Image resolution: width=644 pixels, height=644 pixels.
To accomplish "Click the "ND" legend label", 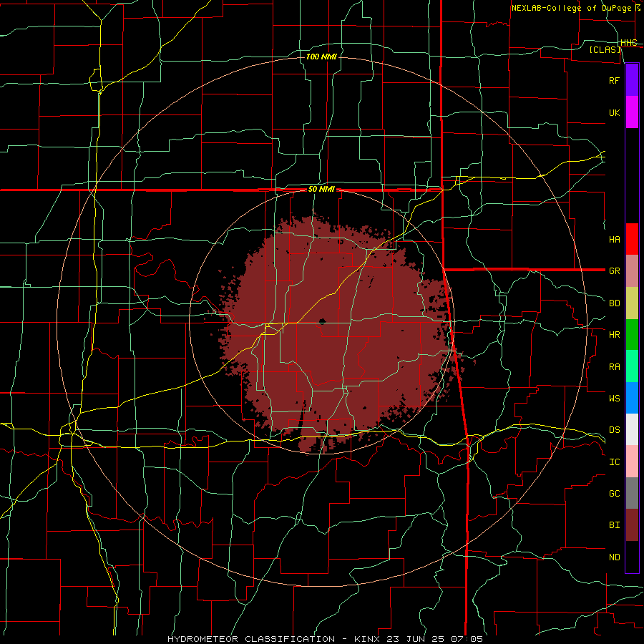I will tap(614, 557).
